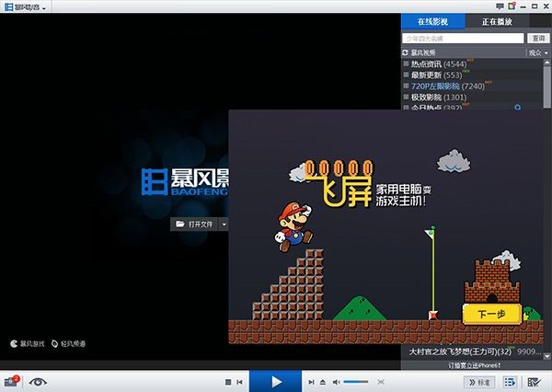The image size is (552, 392).
Task: Expand the 极致影院 (1301) category
Action: point(406,97)
